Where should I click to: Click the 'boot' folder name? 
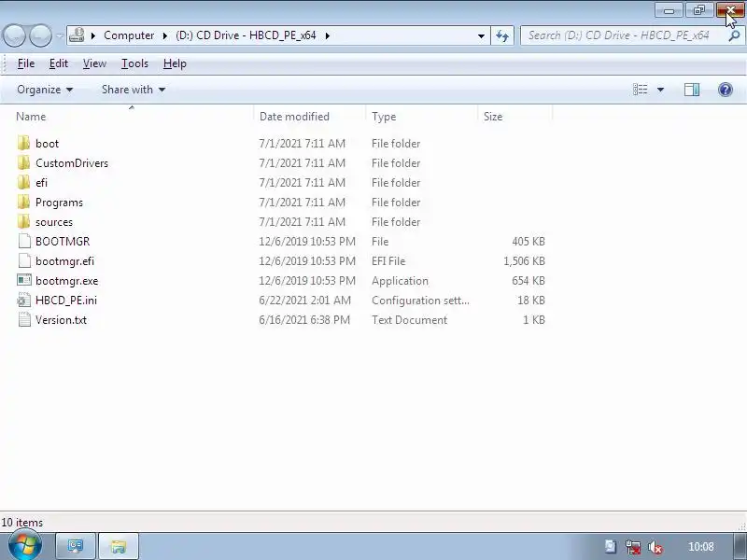click(48, 144)
